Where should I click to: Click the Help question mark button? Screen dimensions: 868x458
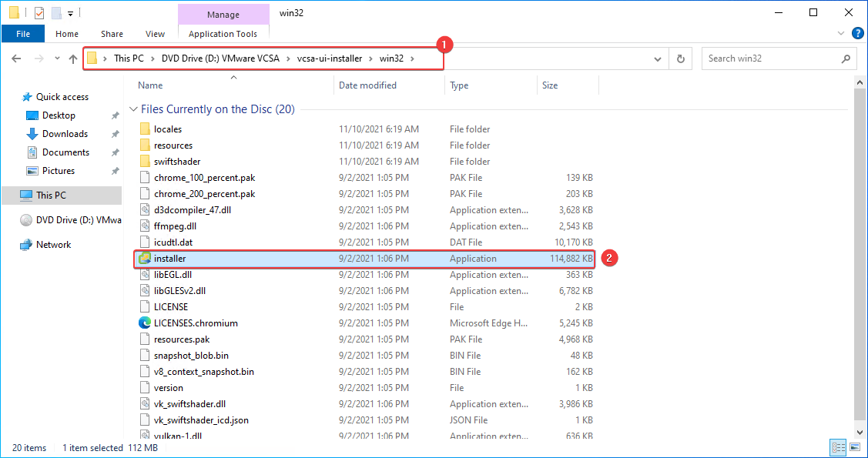pos(857,32)
